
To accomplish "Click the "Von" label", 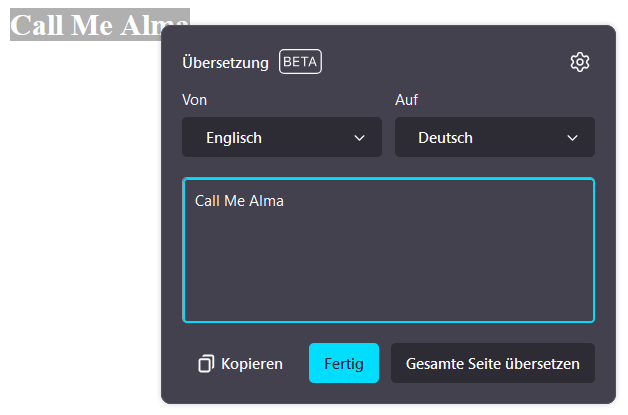I will point(195,100).
